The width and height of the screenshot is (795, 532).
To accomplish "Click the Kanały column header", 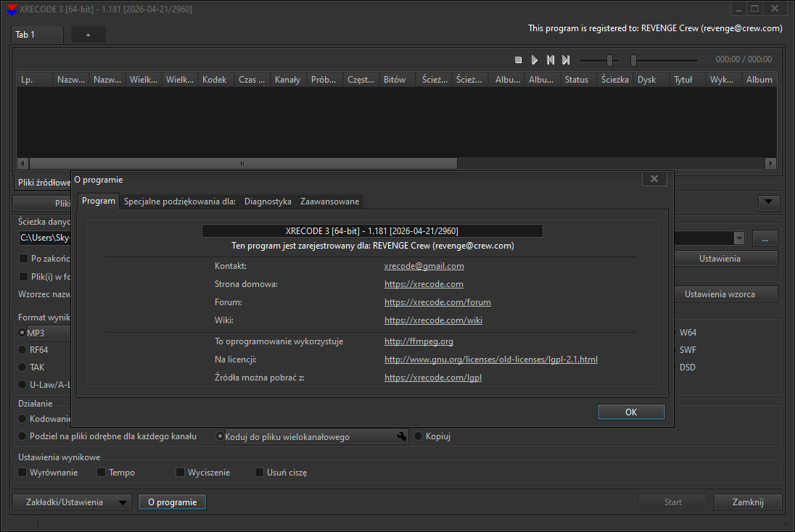I will (289, 80).
